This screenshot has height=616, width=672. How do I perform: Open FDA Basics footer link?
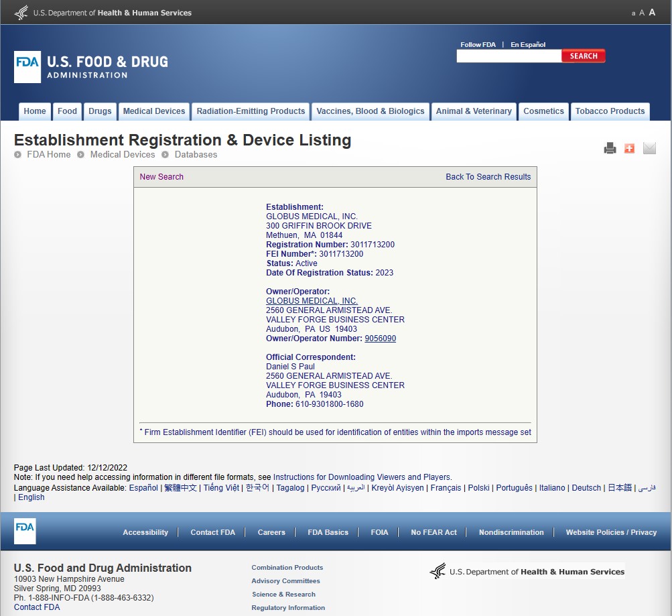point(328,532)
